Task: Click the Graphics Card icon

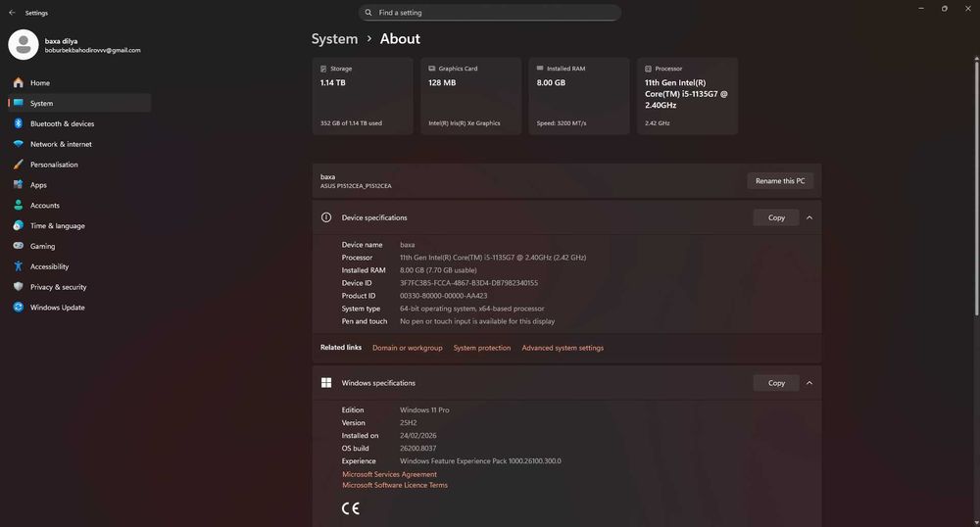Action: (x=432, y=69)
